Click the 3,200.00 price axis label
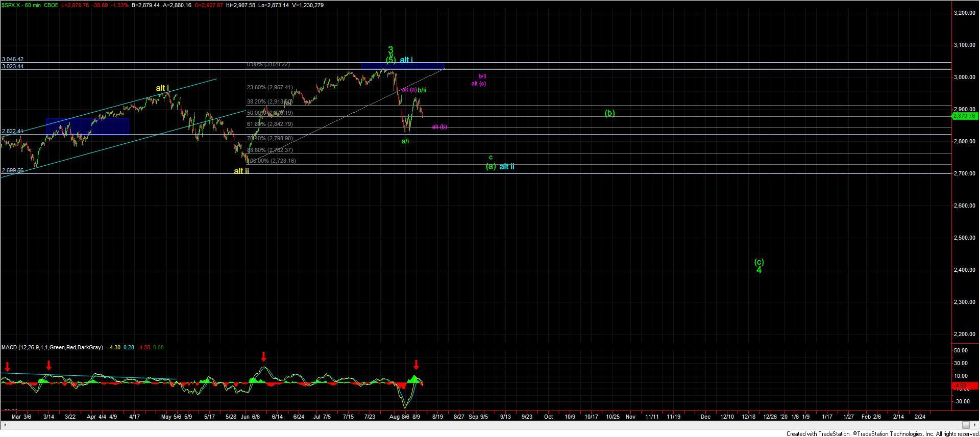The width and height of the screenshot is (980, 437). 964,13
